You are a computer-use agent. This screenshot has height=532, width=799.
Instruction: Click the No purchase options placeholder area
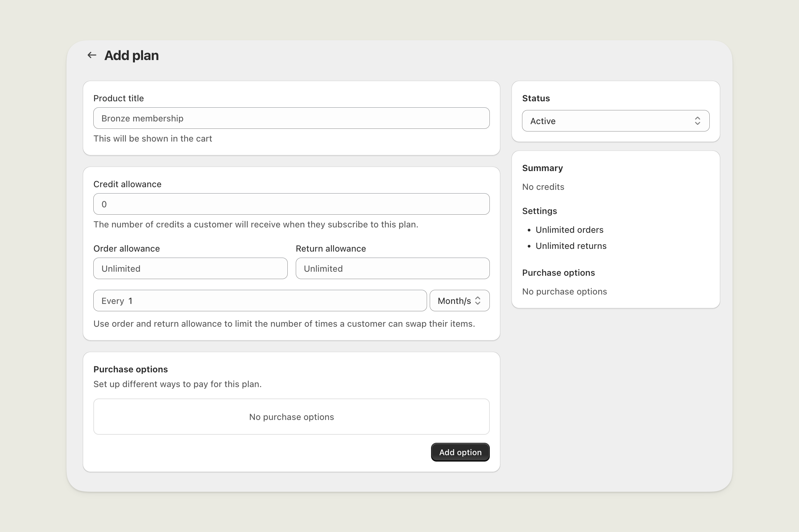coord(291,417)
